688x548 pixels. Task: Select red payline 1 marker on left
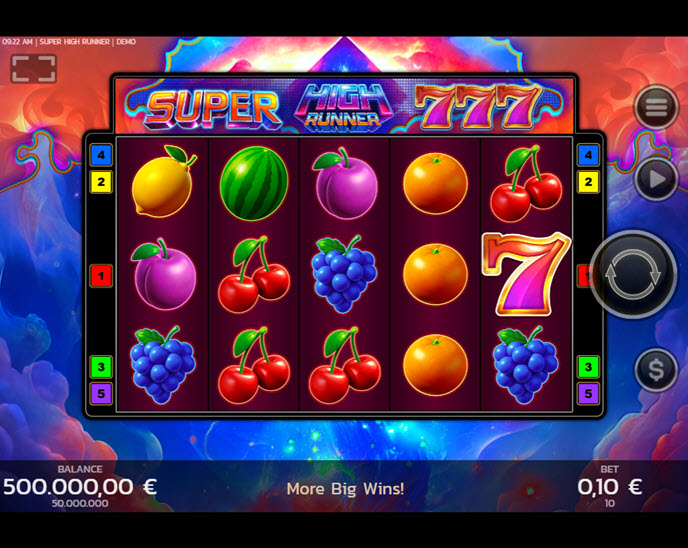pos(101,276)
